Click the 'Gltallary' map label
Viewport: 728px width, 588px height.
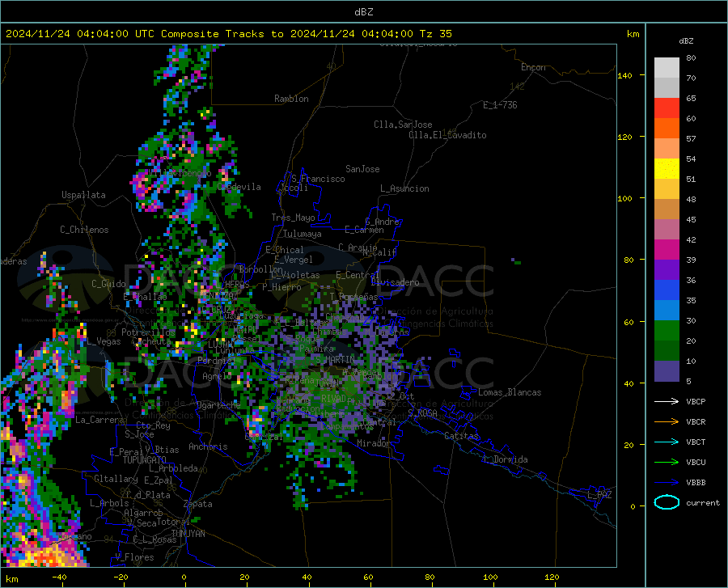[x=116, y=479]
